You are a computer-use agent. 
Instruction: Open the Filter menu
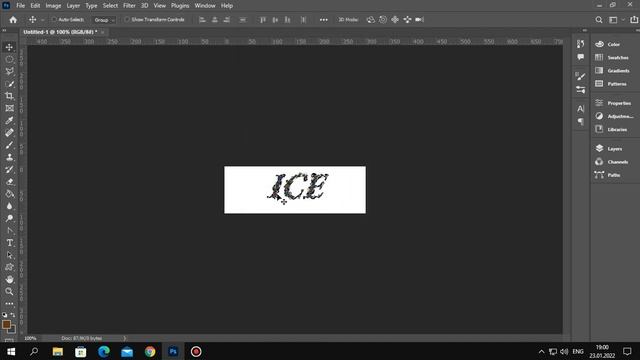pyautogui.click(x=129, y=6)
